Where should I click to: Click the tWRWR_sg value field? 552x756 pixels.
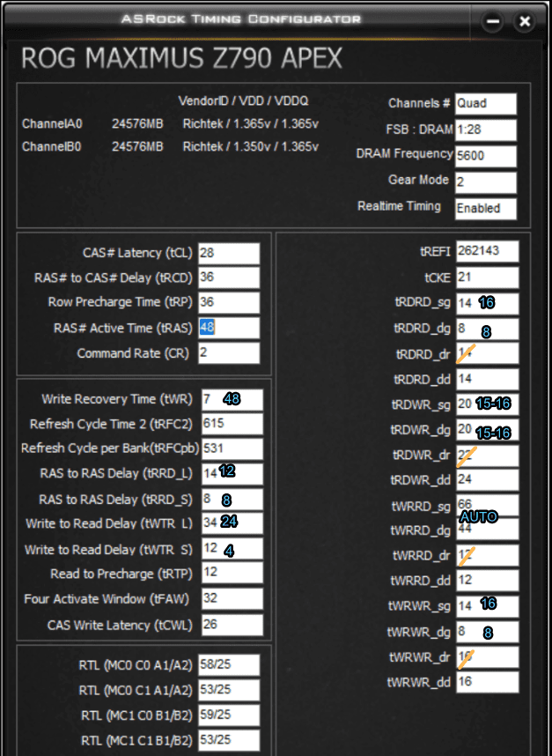point(488,606)
